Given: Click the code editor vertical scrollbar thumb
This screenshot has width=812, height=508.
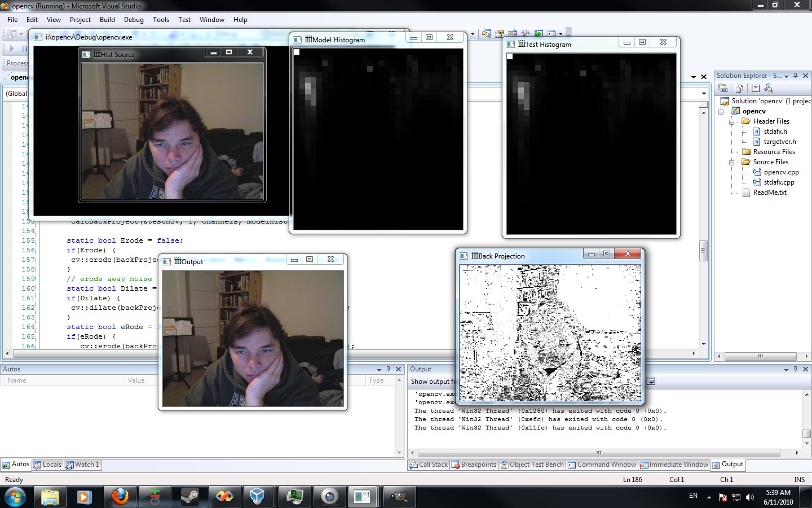Looking at the screenshot, I should pos(703,251).
